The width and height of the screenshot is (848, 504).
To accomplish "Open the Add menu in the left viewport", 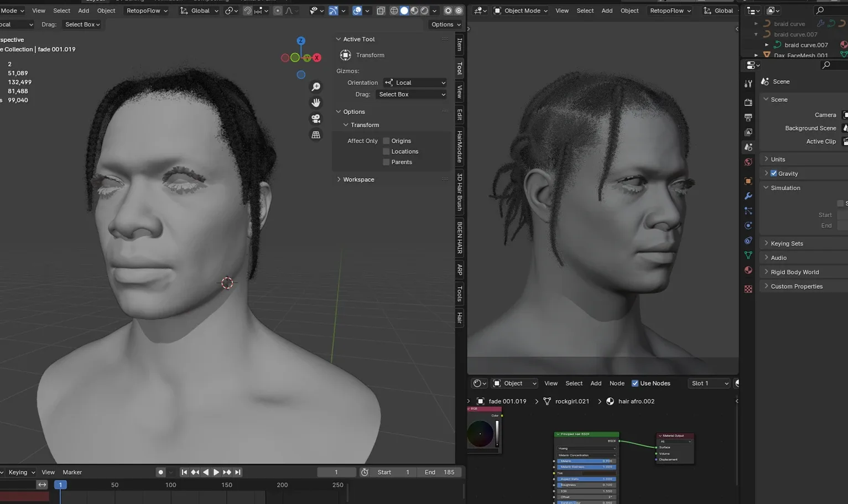I will pyautogui.click(x=84, y=11).
